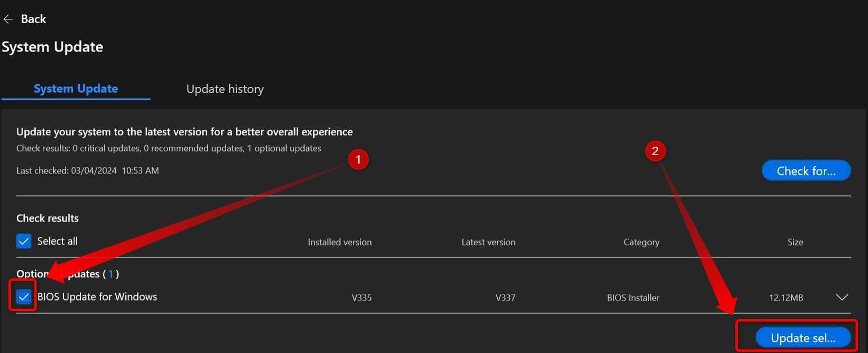Uncheck the BIOS Update for Windows checkbox

23,296
